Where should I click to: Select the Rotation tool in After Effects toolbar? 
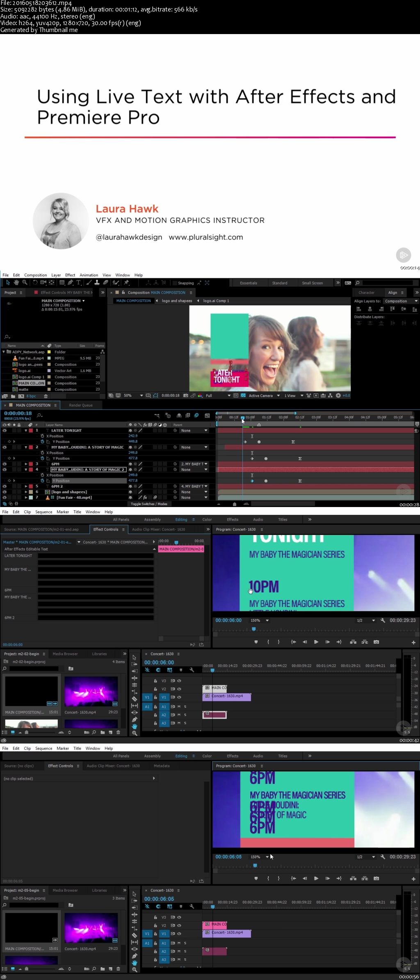point(35,282)
